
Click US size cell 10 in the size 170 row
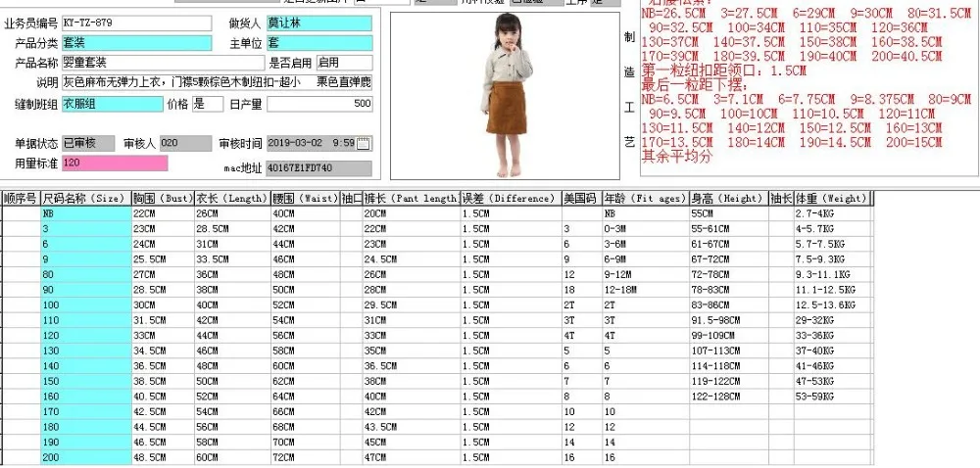582,412
